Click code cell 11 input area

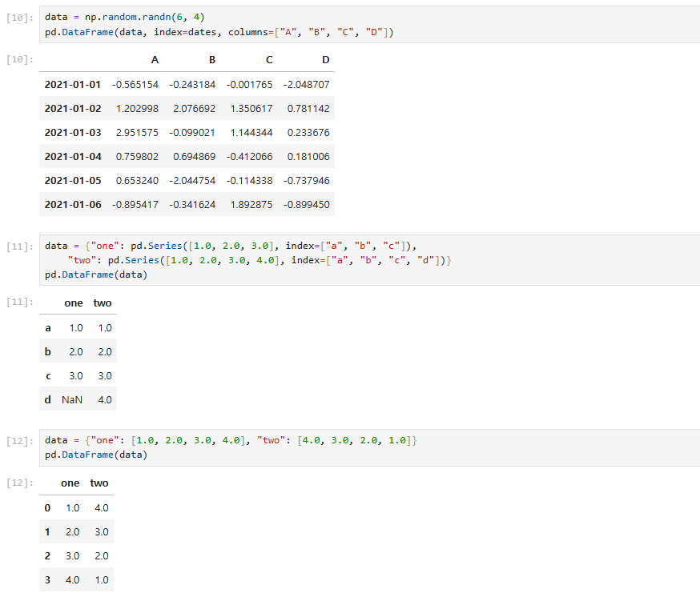(370, 260)
